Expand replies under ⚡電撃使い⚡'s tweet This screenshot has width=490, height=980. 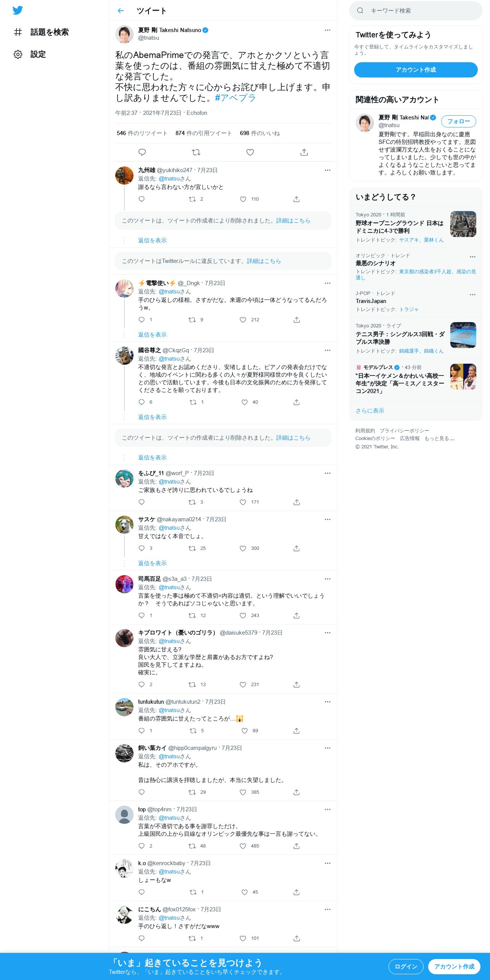(x=152, y=335)
